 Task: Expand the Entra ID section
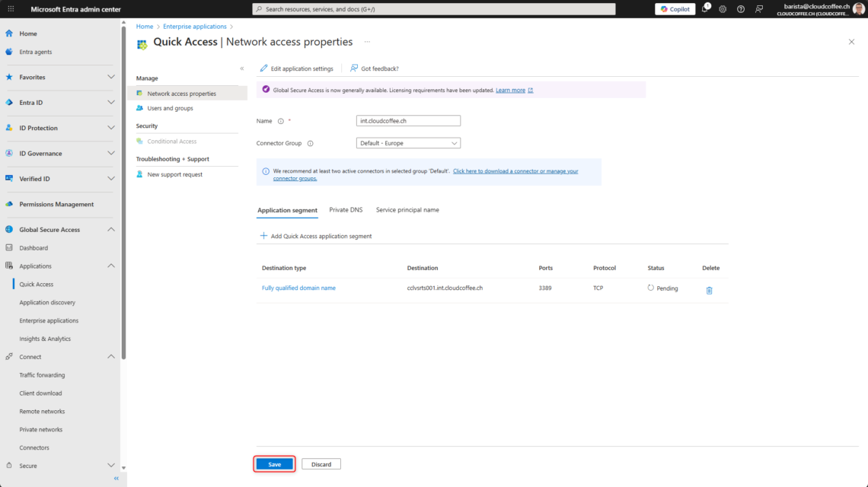click(111, 103)
